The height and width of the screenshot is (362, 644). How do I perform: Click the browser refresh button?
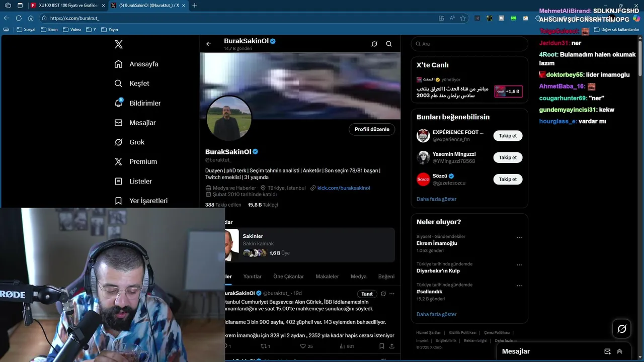[x=19, y=18]
